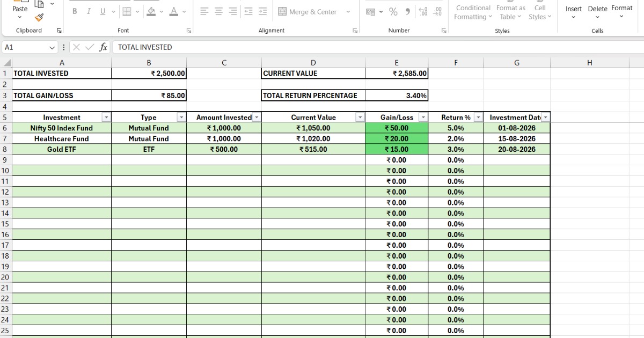Open the Paste dropdown arrow
Screen dimensions: 644x338
20,18
